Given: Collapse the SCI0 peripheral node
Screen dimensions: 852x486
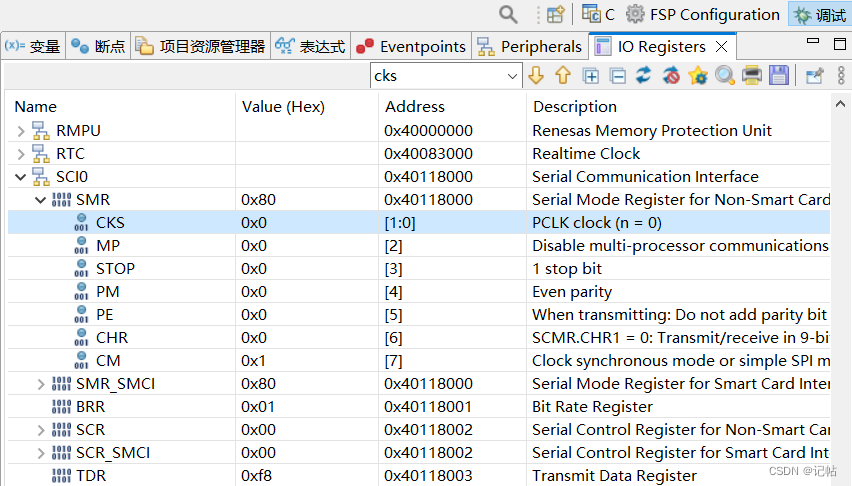Looking at the screenshot, I should point(22,177).
